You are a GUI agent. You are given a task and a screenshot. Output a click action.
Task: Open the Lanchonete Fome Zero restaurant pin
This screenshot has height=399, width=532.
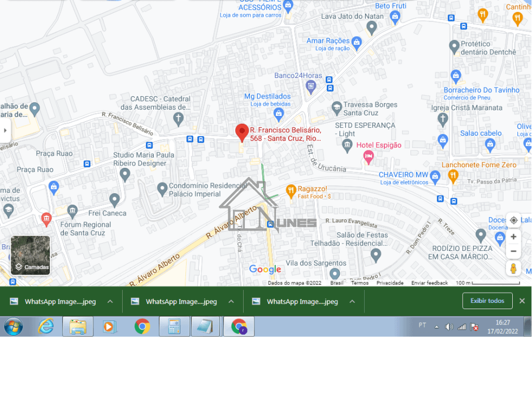(x=453, y=176)
